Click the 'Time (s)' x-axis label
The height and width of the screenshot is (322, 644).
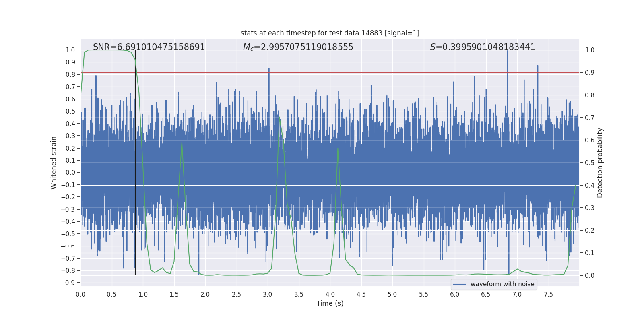click(x=330, y=303)
